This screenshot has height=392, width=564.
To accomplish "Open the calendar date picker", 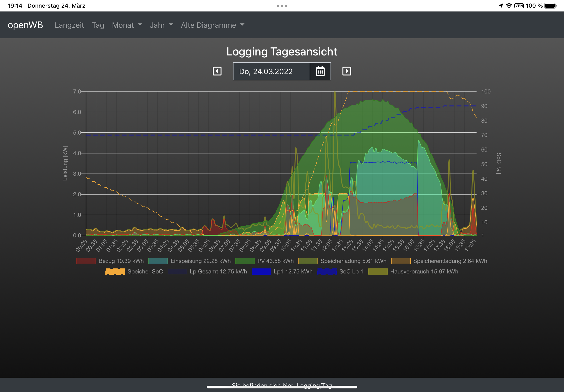I will pyautogui.click(x=320, y=71).
